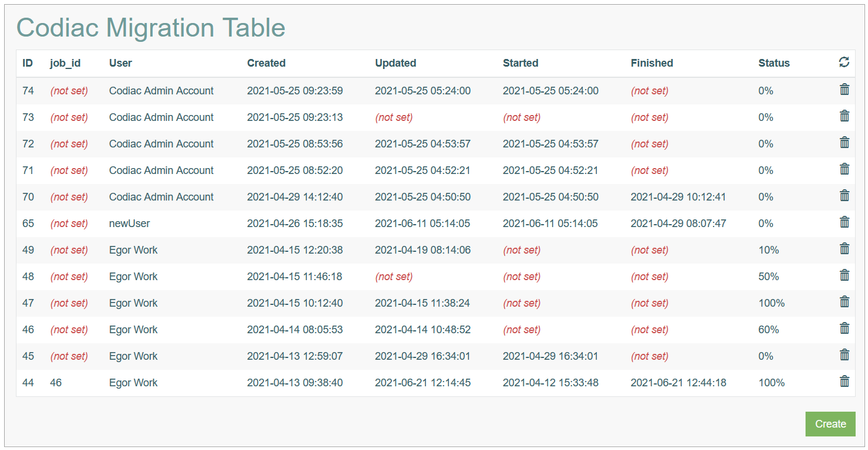Delete migration row with ID 65
This screenshot has width=868, height=450.
(844, 222)
